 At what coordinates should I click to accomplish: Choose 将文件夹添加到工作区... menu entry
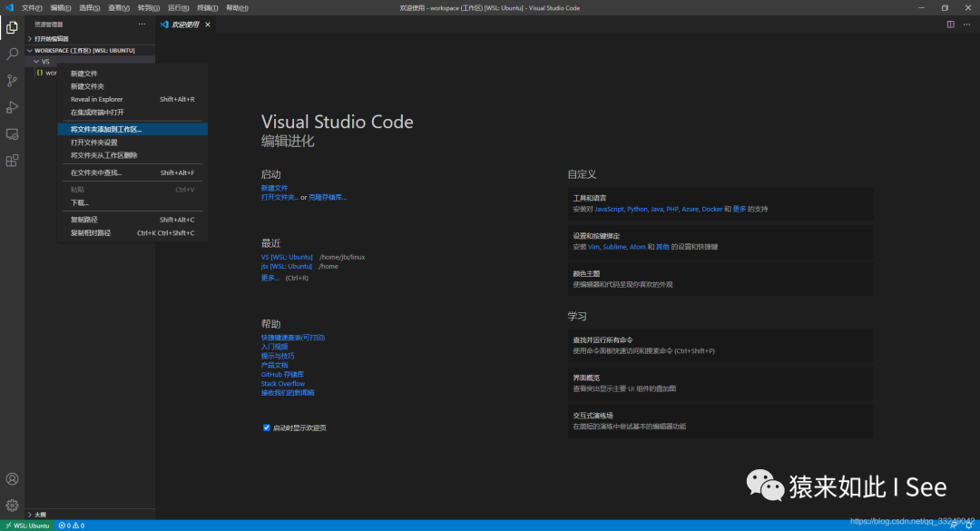pyautogui.click(x=132, y=130)
